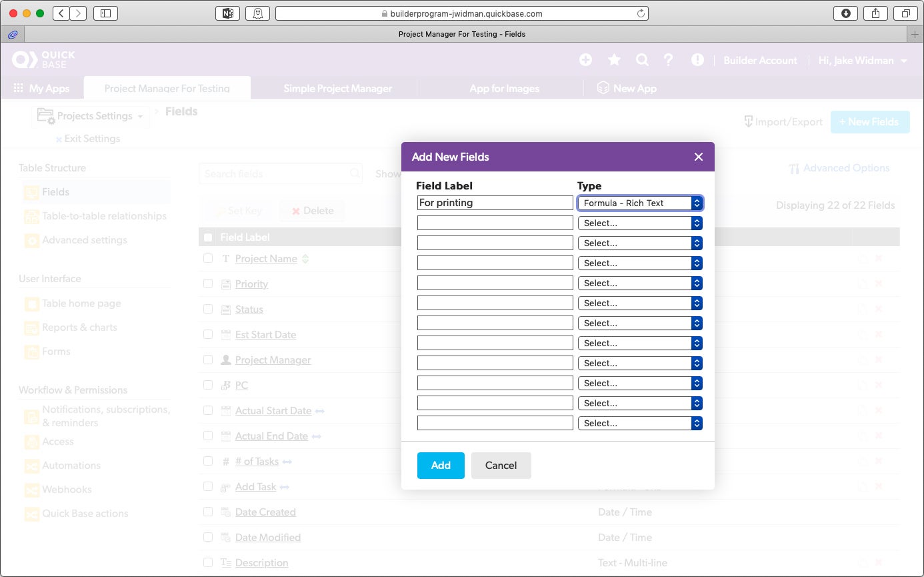Image resolution: width=924 pixels, height=577 pixels.
Task: Open the help question mark icon
Action: click(669, 60)
